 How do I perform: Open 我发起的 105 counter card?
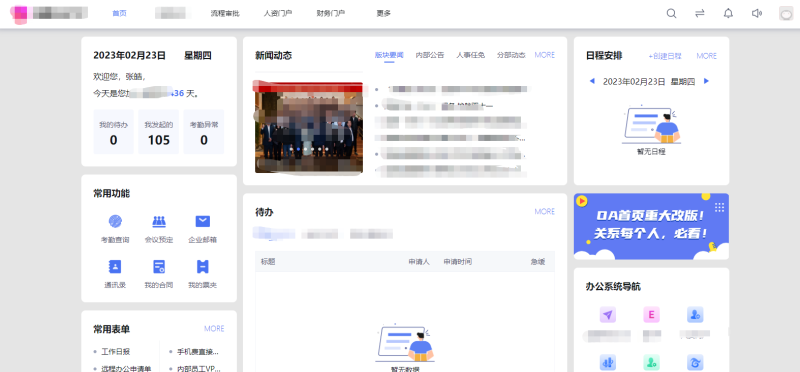pos(159,132)
